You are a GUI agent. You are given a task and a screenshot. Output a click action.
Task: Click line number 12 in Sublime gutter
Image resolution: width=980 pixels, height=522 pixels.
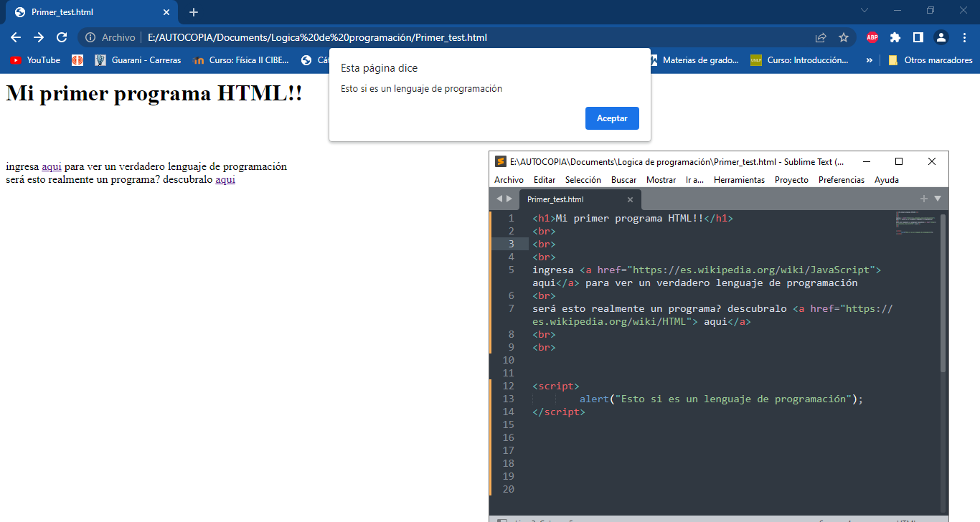pos(509,386)
